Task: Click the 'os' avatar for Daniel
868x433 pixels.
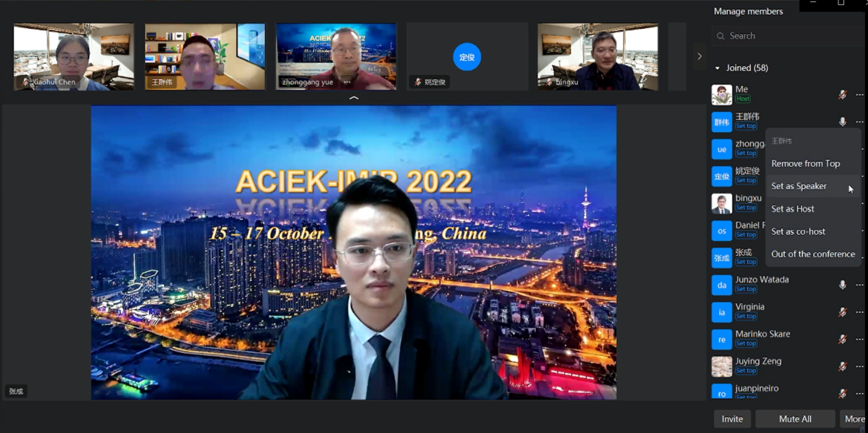Action: click(x=722, y=231)
